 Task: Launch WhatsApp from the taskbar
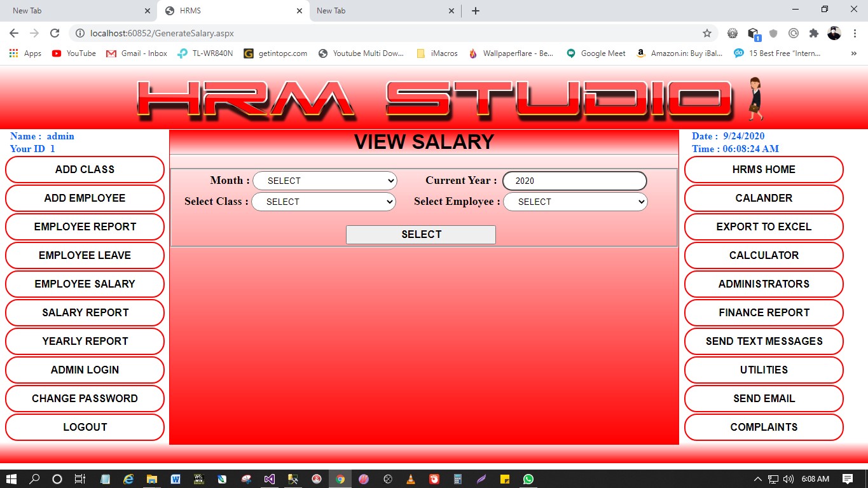click(x=528, y=479)
